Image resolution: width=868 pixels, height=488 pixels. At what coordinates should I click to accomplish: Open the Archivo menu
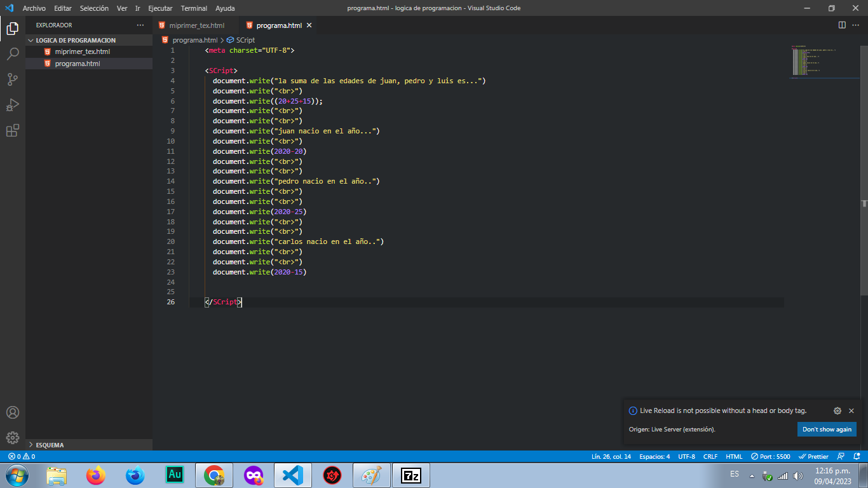pos(34,8)
